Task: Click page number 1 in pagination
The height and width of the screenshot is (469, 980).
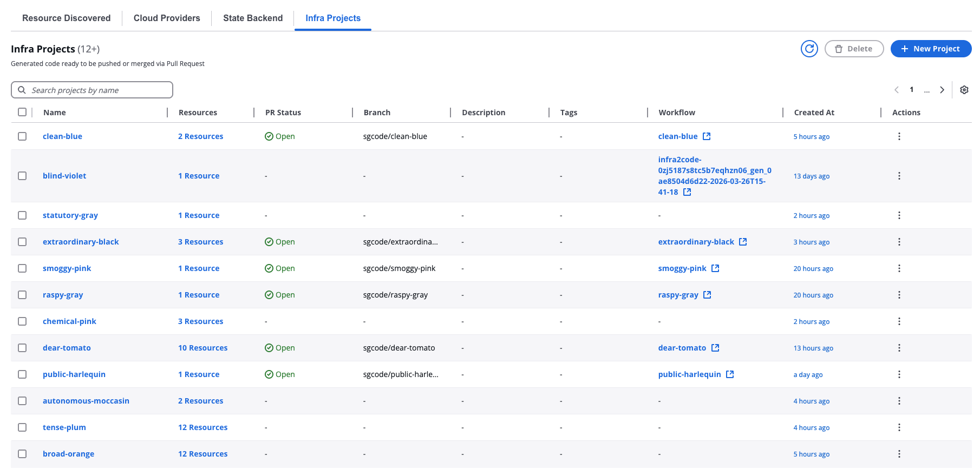Action: tap(912, 90)
